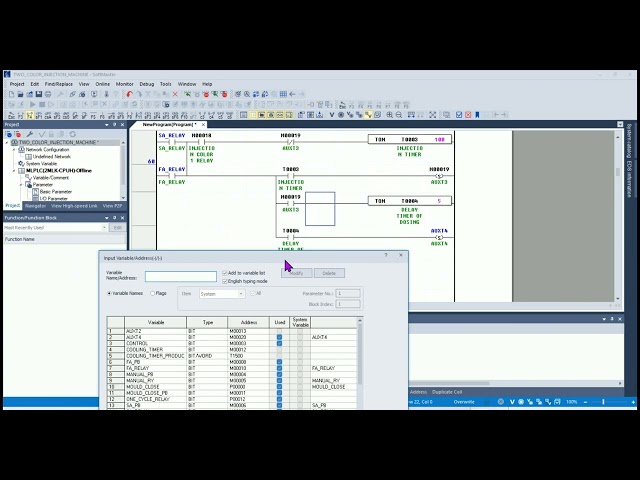Click the grid table toolbar icon
This screenshot has width=640, height=480.
click(283, 94)
